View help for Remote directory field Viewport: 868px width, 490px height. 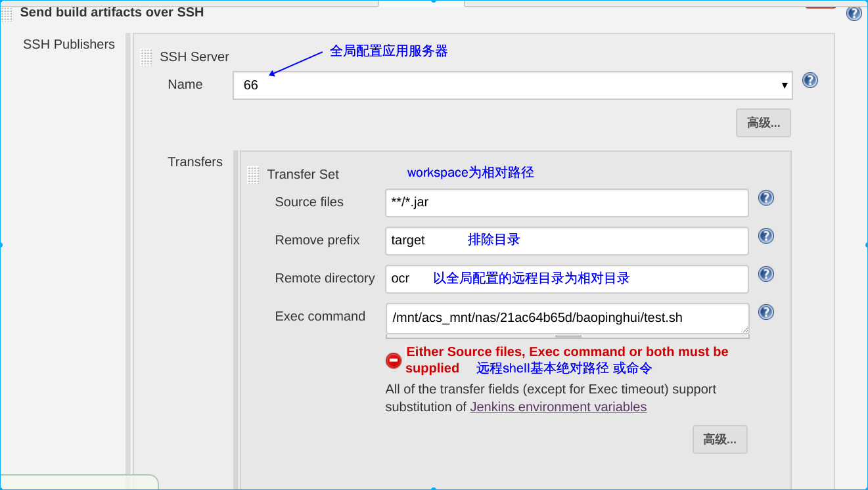tap(766, 274)
